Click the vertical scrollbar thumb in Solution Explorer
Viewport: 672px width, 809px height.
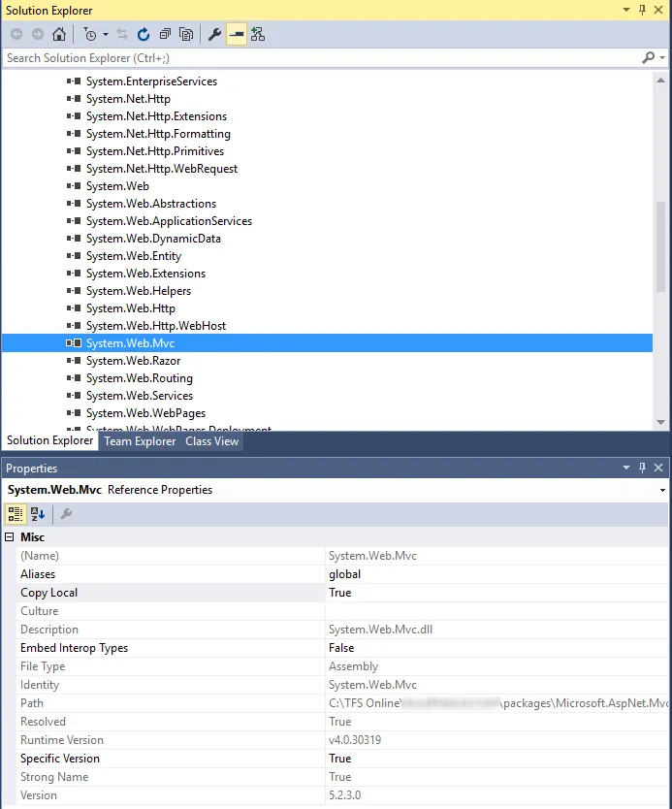(660, 247)
